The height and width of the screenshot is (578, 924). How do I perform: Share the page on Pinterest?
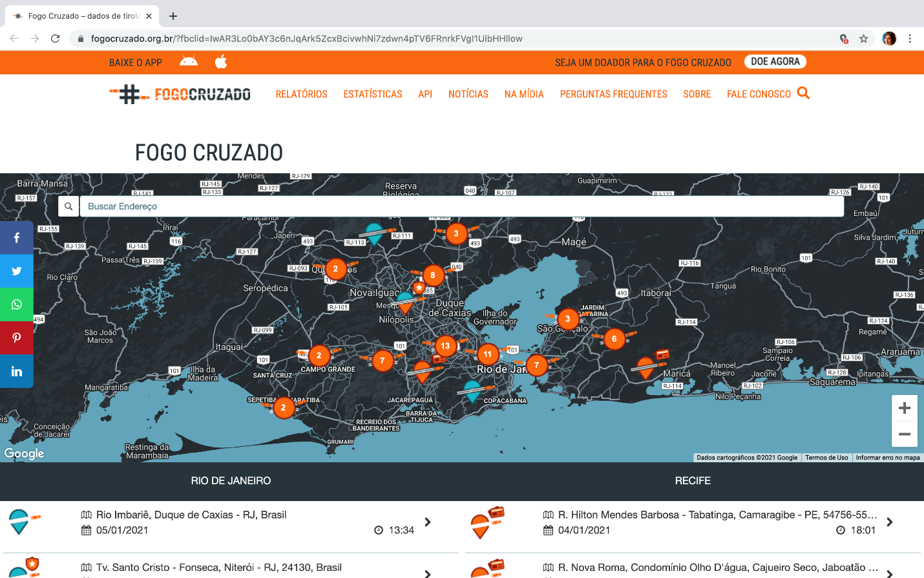pyautogui.click(x=17, y=338)
